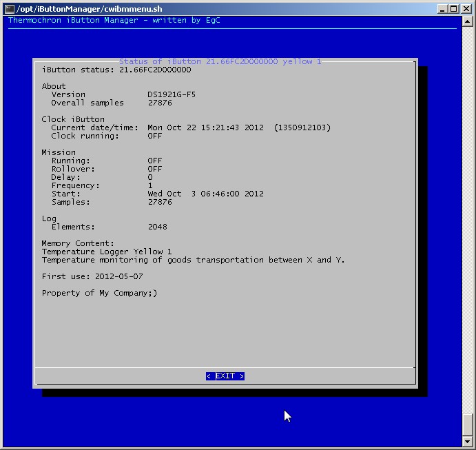Screen dimensions: 476x450
Task: Click start time 'Wed Oct 3 06:46:00 2012'
Action: pyautogui.click(x=205, y=194)
